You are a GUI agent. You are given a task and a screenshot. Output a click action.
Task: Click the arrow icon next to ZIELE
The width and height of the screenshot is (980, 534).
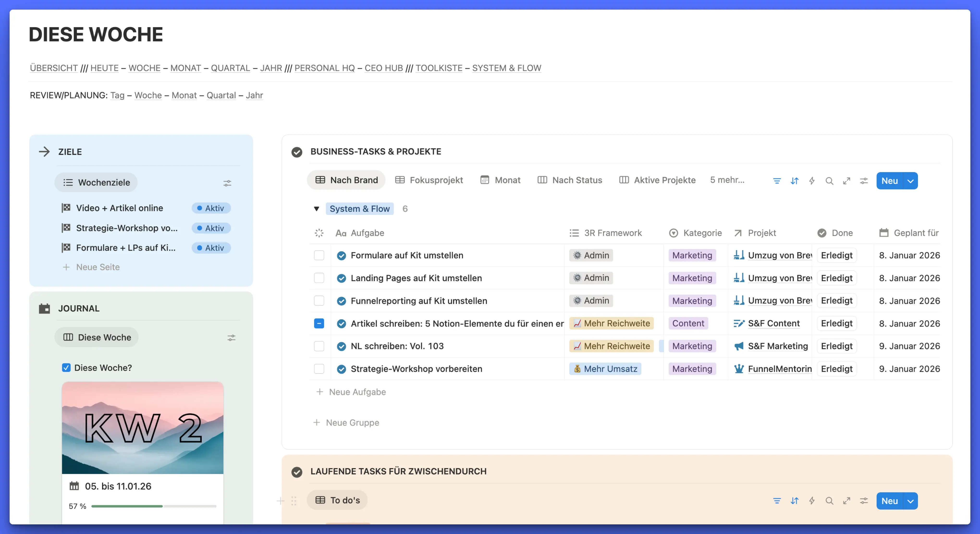pos(44,151)
